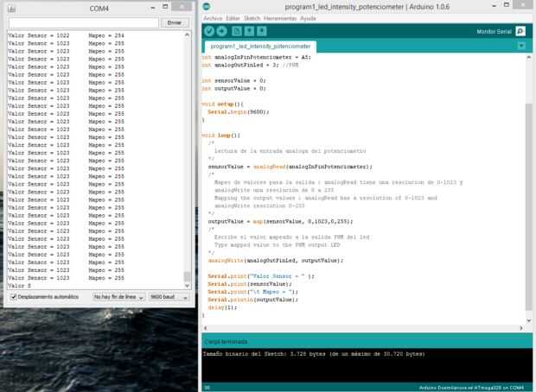Open the Ayuda menu

[x=308, y=18]
